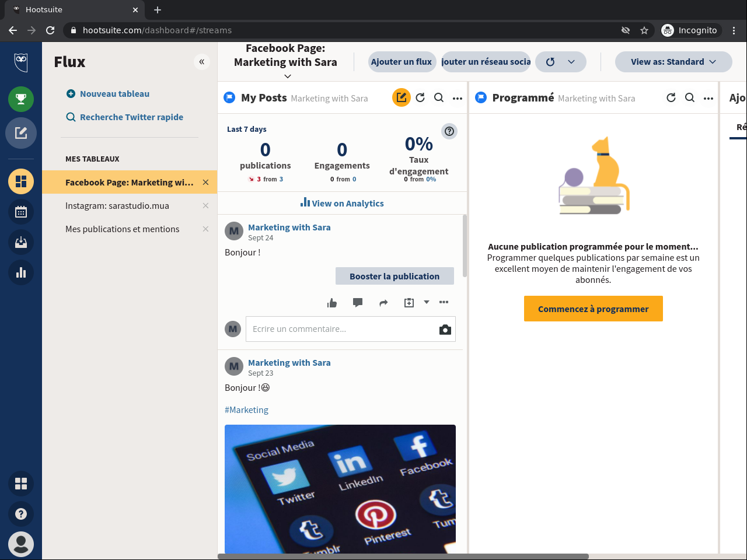Attach a photo using the camera icon
747x560 pixels.
coord(445,330)
